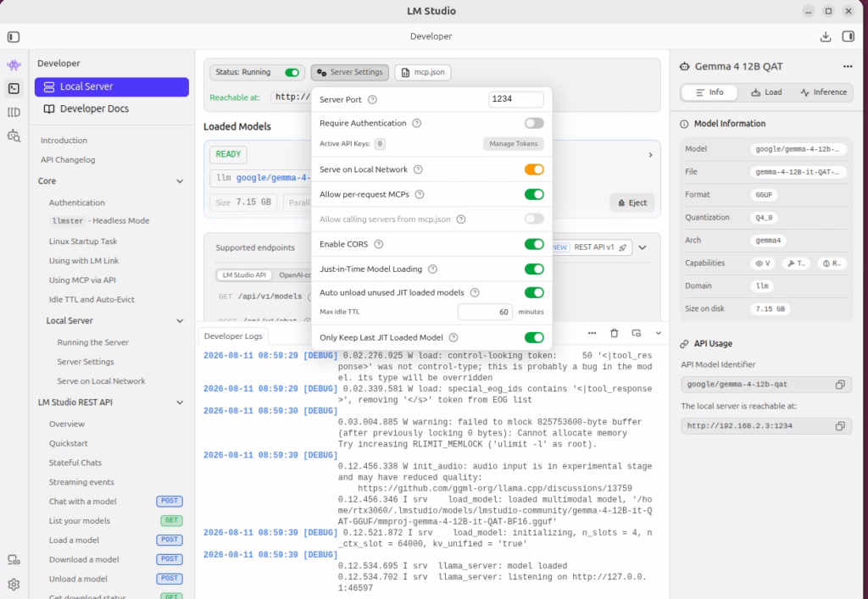
Task: Enable Require Authentication switch
Action: pos(534,124)
